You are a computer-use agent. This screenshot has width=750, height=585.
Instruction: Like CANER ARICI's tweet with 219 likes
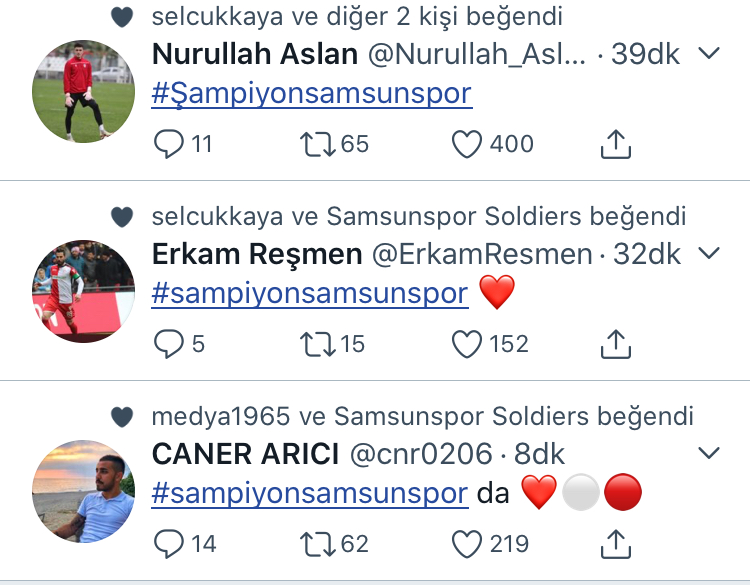coord(467,544)
